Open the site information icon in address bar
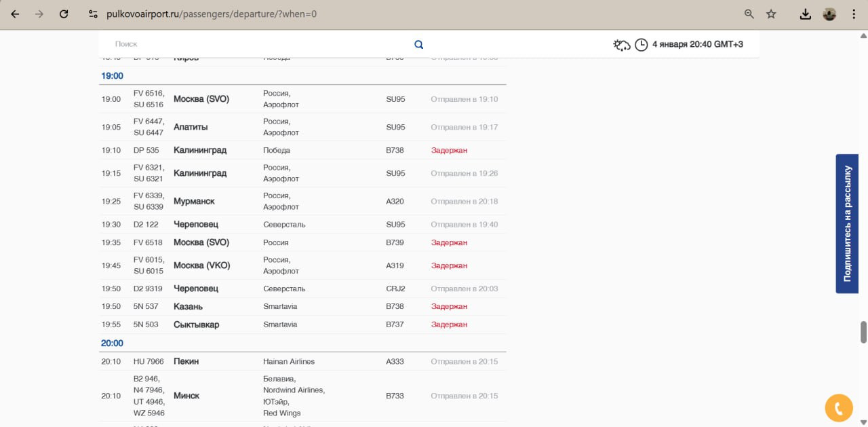 pos(94,14)
